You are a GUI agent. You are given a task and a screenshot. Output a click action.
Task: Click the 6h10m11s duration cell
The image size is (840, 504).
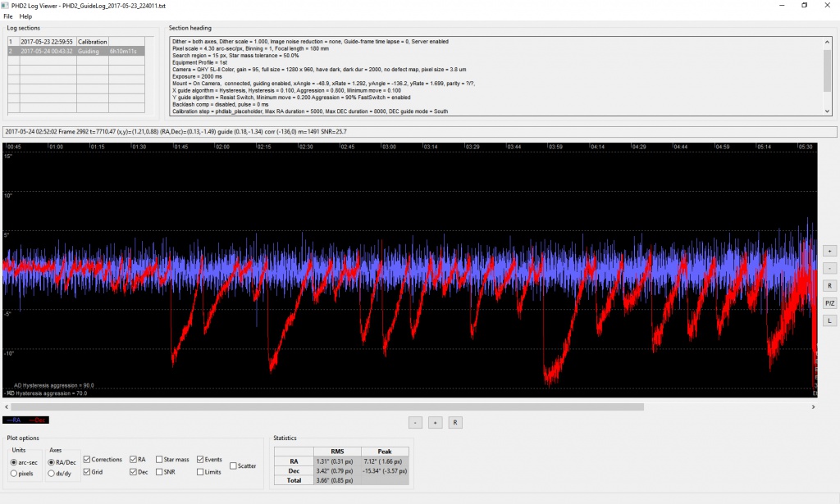point(126,52)
